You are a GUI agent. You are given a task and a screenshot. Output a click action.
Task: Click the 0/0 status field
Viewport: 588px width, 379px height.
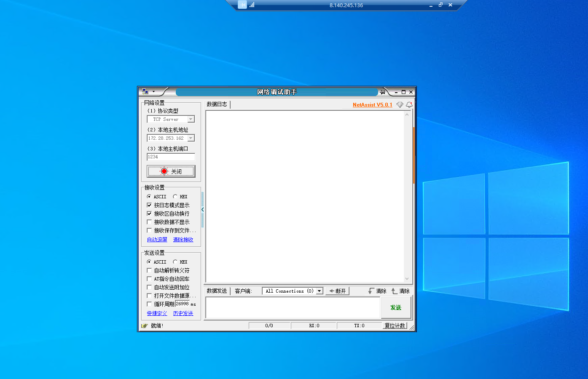(269, 326)
